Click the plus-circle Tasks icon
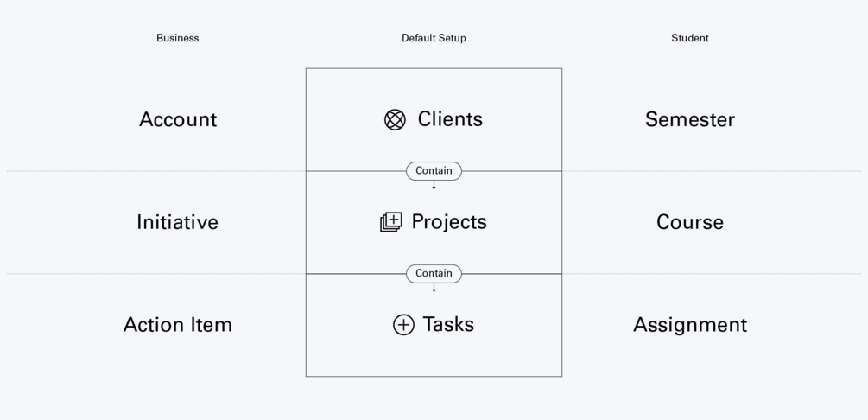The width and height of the screenshot is (868, 420). coord(403,325)
